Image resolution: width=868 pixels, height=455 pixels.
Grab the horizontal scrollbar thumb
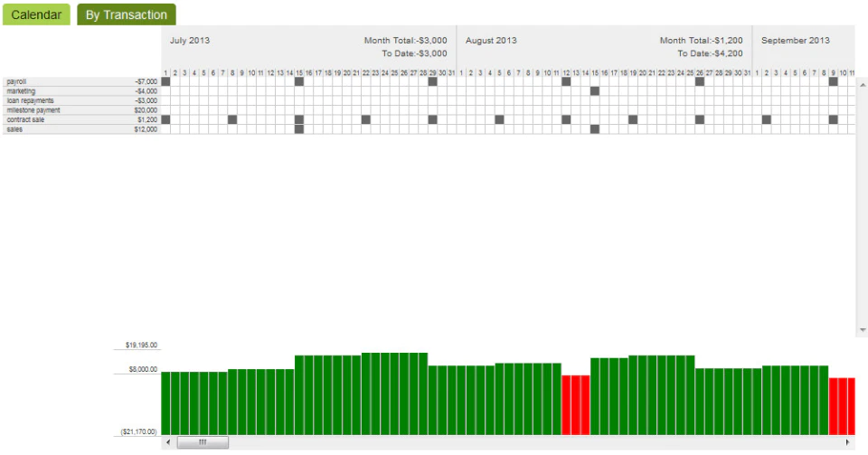[203, 442]
